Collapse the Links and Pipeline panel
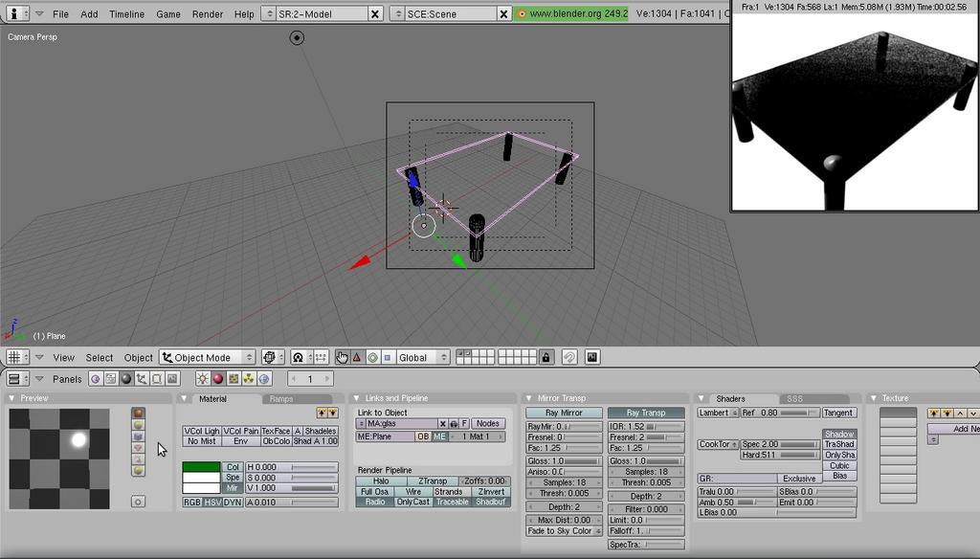This screenshot has height=559, width=980. [356, 398]
